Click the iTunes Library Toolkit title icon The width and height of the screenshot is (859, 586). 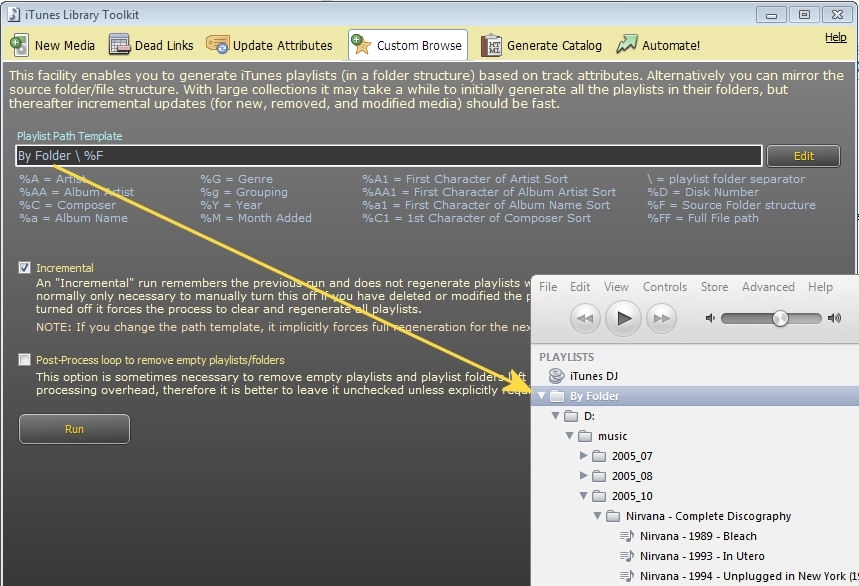tap(14, 14)
